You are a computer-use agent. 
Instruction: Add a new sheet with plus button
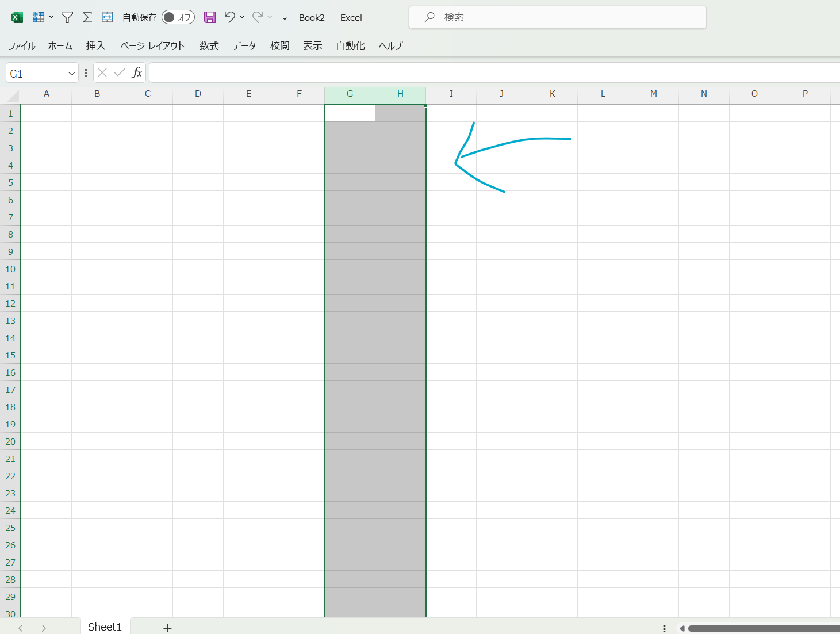pos(167,628)
